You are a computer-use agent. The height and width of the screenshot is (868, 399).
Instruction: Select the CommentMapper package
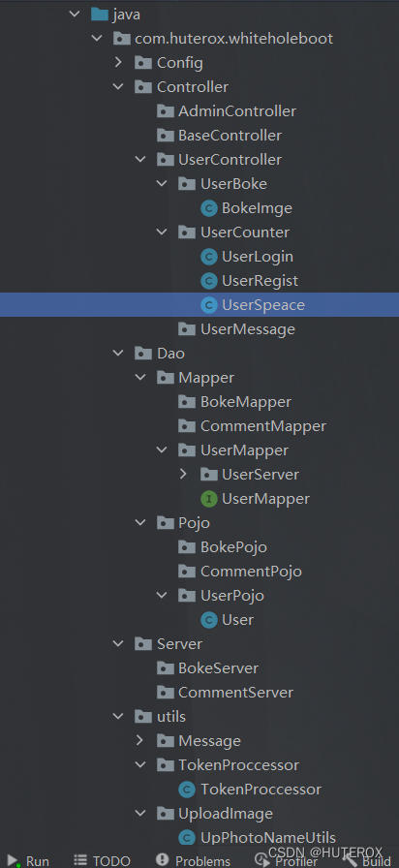pyautogui.click(x=253, y=426)
